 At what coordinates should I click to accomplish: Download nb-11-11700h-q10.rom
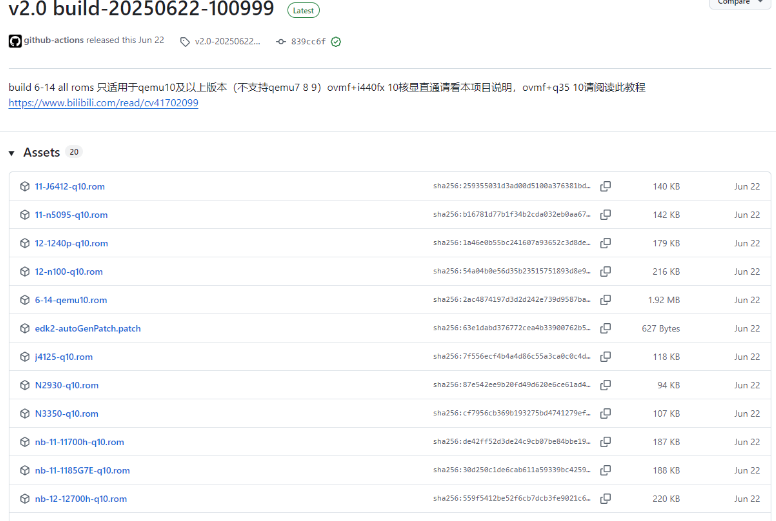click(79, 442)
